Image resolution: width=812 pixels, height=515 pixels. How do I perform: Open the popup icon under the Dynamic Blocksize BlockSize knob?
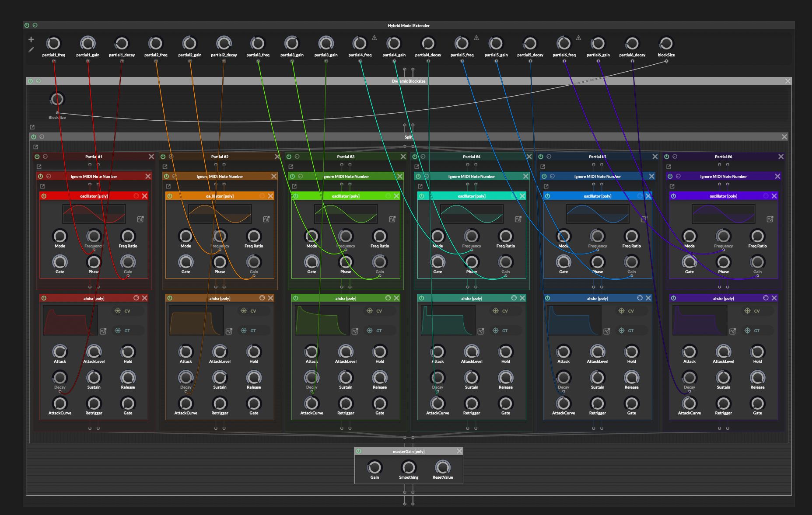[32, 127]
